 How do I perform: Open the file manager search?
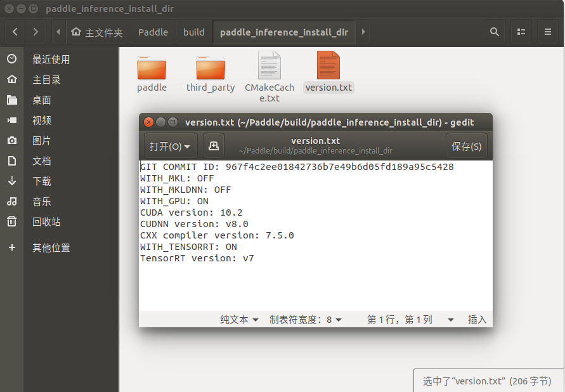pyautogui.click(x=495, y=32)
